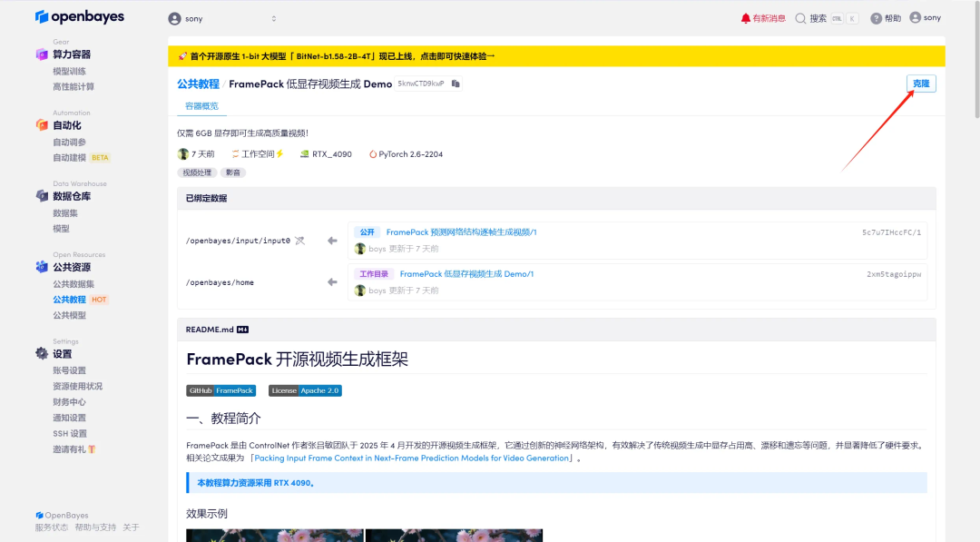Open the 数据仓库 section in sidebar
The image size is (980, 542).
(x=42, y=196)
